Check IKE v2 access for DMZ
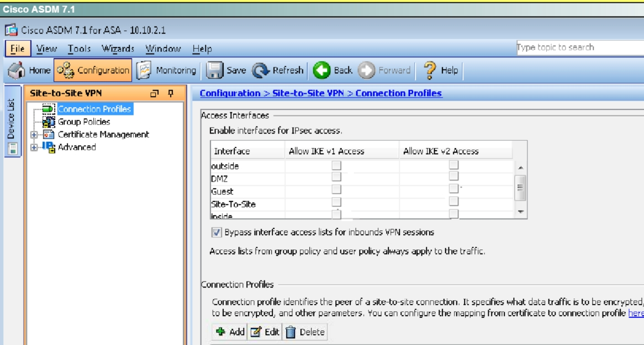Viewport: 644px width, 345px height. (x=453, y=176)
